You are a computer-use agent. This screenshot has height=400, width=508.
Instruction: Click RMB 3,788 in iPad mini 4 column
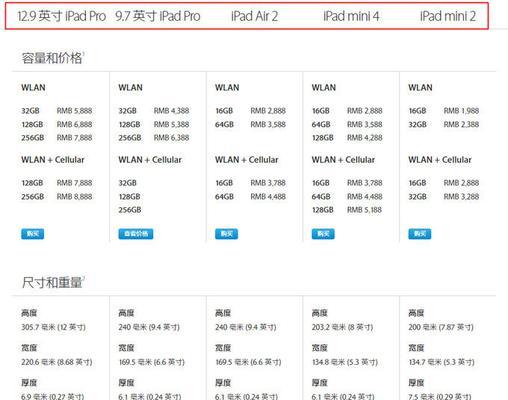click(365, 183)
